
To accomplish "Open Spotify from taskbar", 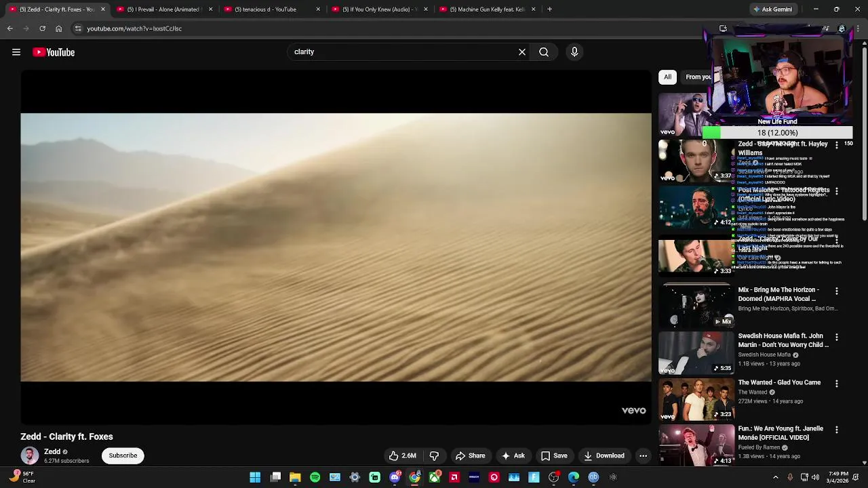I will click(x=315, y=477).
